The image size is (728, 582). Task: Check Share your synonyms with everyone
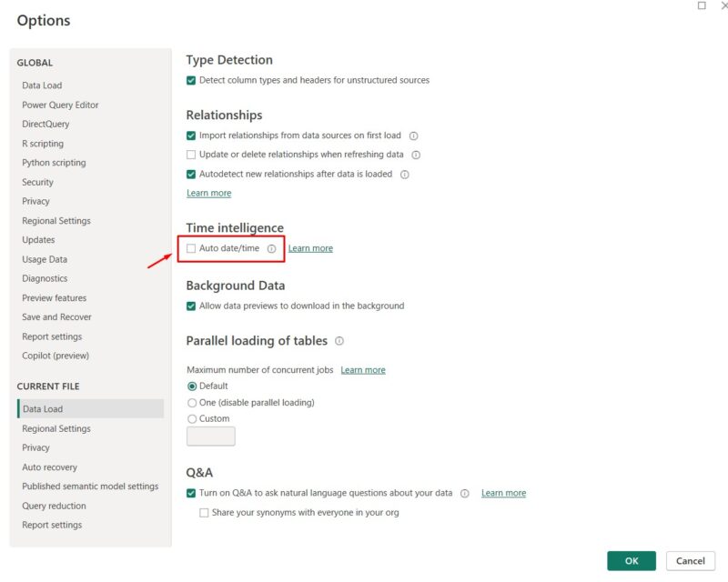coord(204,513)
